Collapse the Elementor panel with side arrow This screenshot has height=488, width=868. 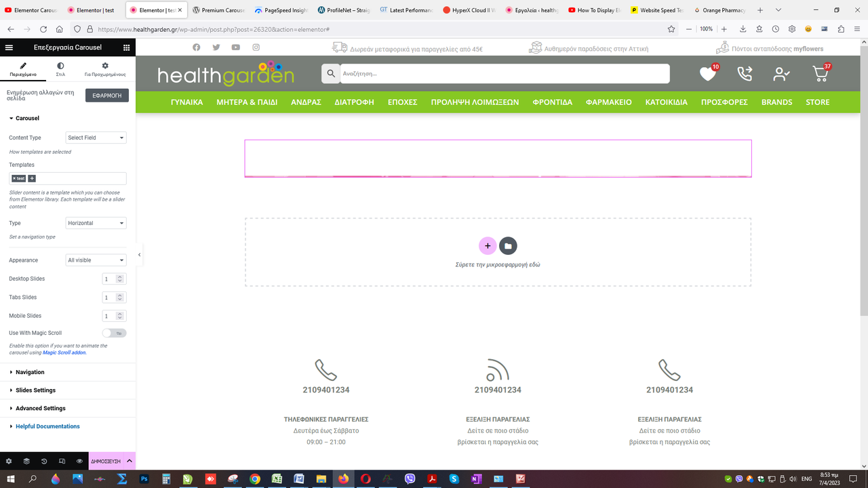tap(139, 255)
